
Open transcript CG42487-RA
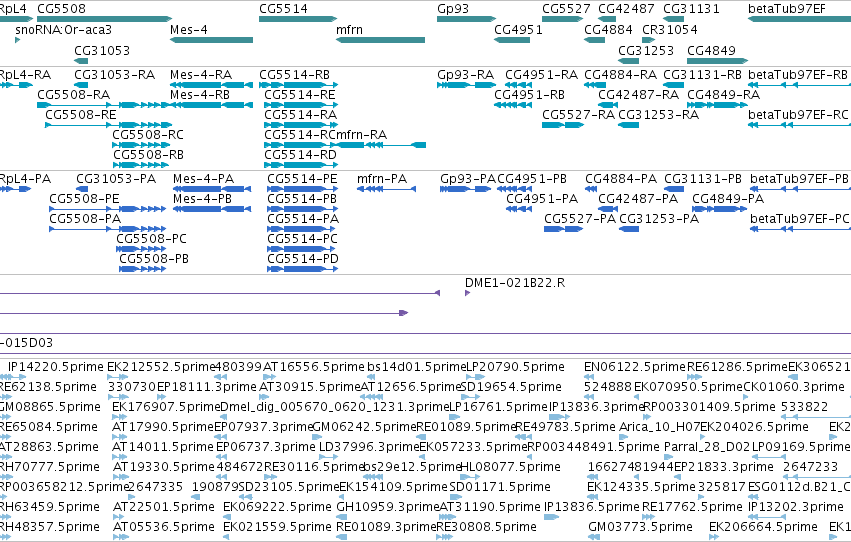click(638, 94)
